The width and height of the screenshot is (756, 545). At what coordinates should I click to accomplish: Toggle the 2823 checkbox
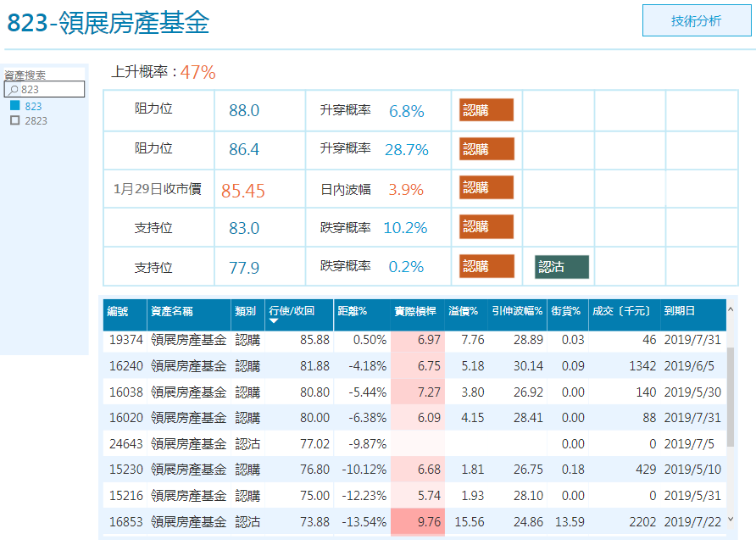tap(15, 120)
